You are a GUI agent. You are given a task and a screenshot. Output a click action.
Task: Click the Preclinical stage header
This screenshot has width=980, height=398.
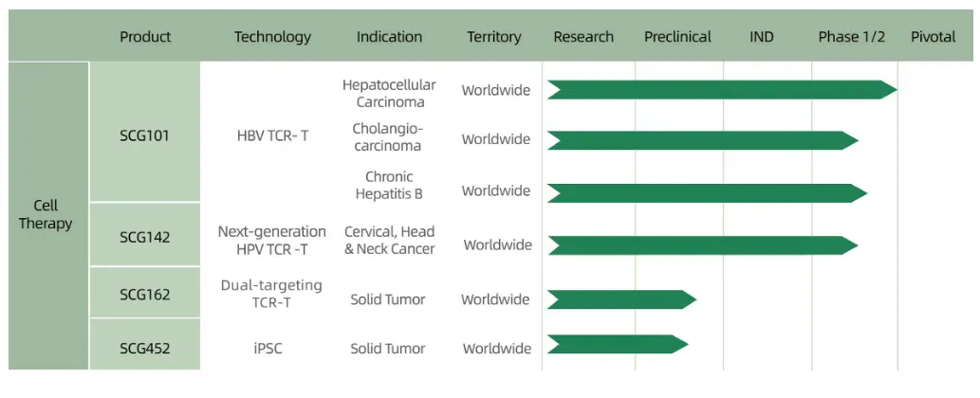[677, 37]
